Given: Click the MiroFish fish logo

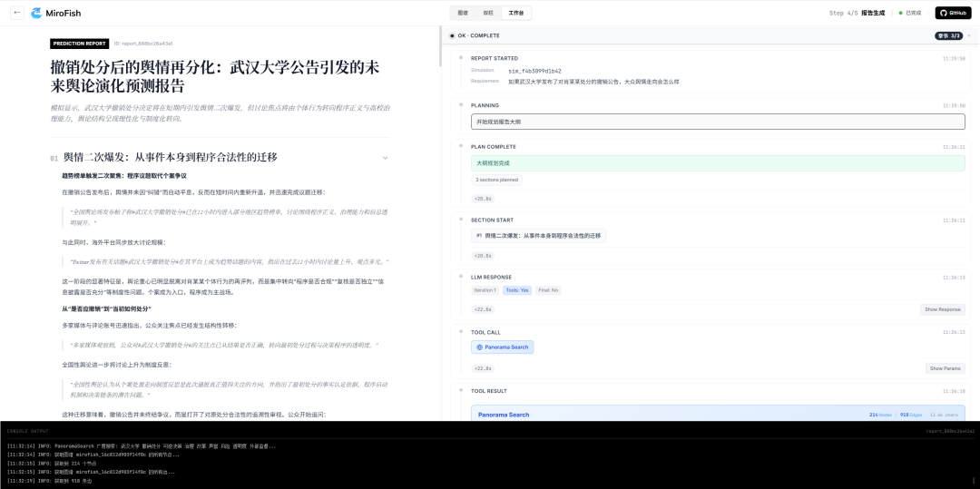Looking at the screenshot, I should click(x=37, y=13).
